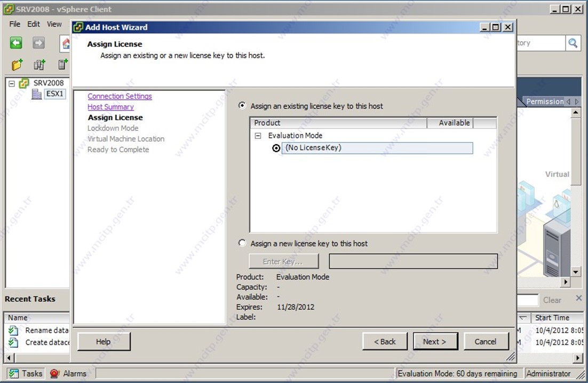Click the < Back wizard button
This screenshot has height=383, width=588.
tap(385, 342)
